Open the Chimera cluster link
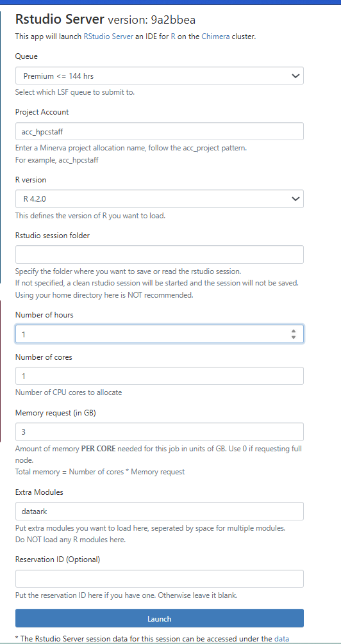Screen dimensions: 341x644 click(215, 36)
